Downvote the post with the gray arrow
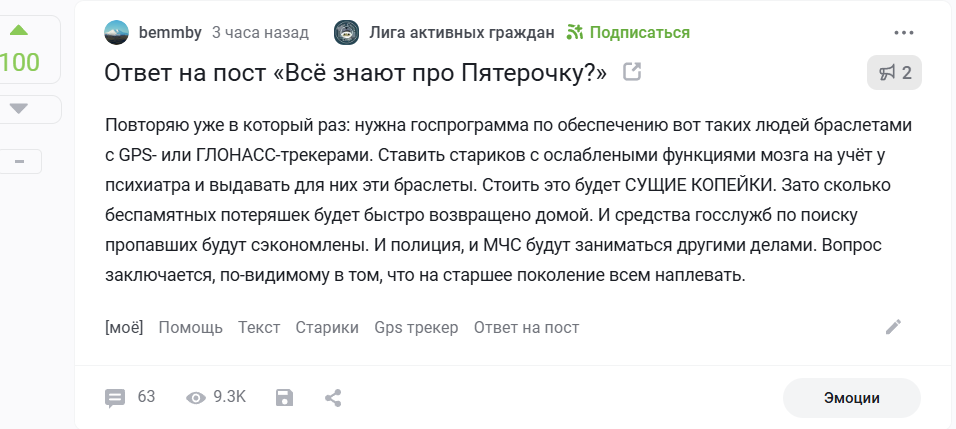 pyautogui.click(x=18, y=108)
